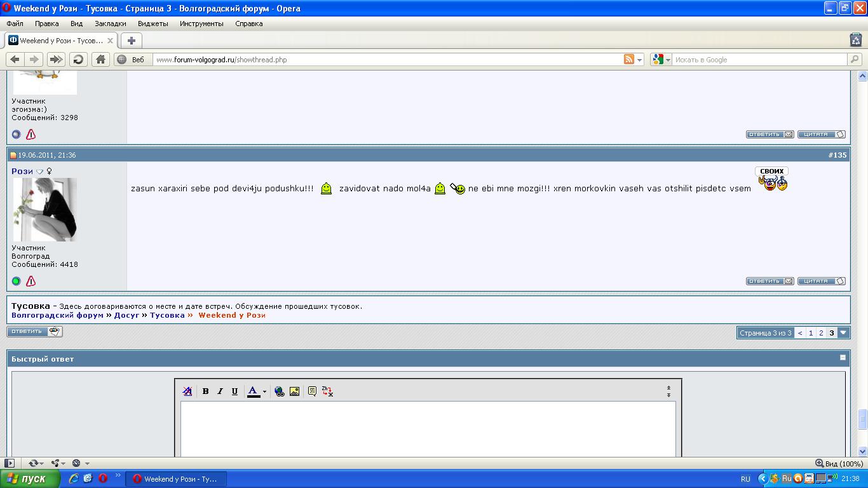Click the thread ОТВЕТИТЬ button below breadcrumbs
868x488 pixels.
[x=35, y=331]
